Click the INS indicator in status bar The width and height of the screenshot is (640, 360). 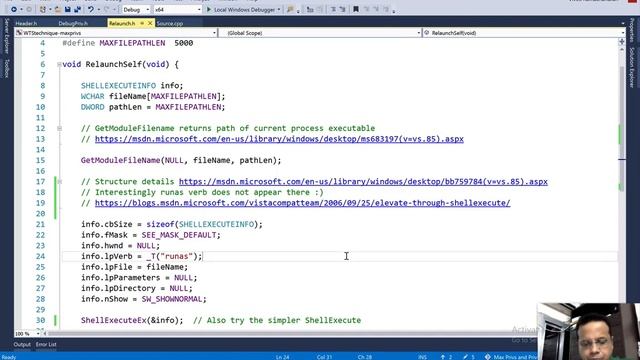[422, 357]
